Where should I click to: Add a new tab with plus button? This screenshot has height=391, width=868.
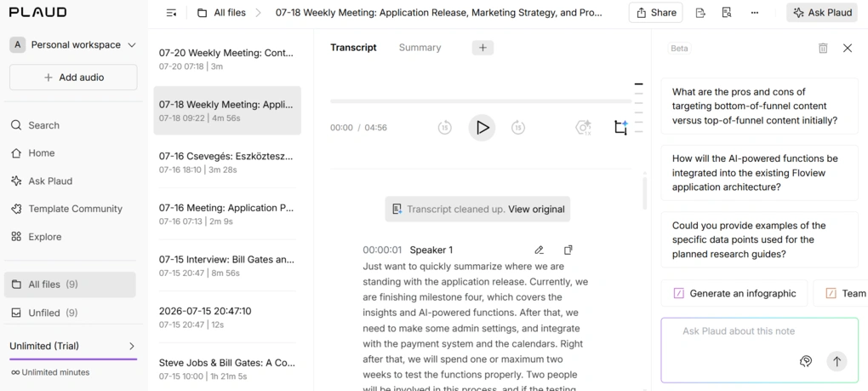(x=483, y=48)
